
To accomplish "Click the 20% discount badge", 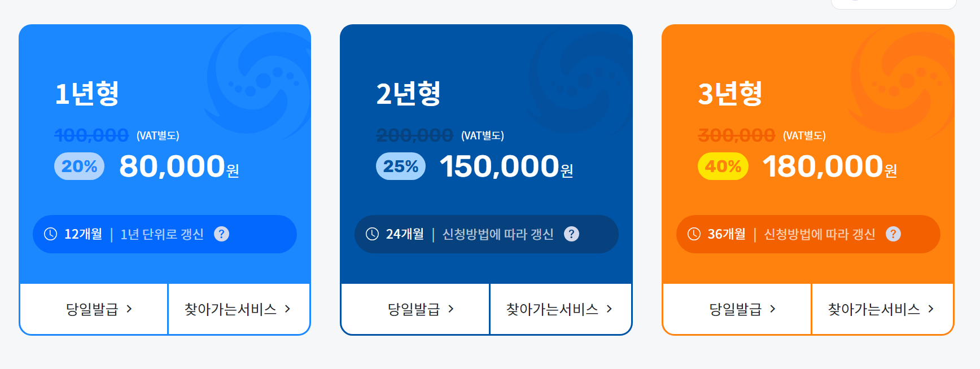I will pyautogui.click(x=78, y=166).
